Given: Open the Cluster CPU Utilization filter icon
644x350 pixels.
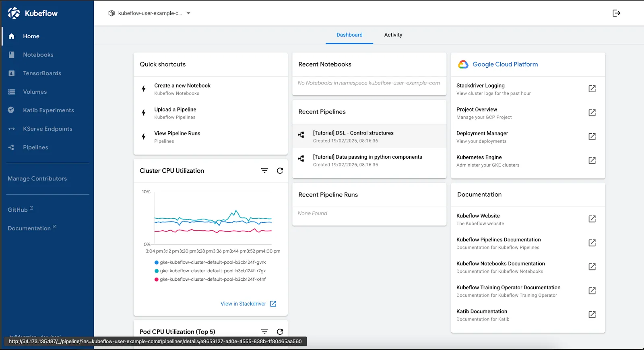Looking at the screenshot, I should [264, 171].
